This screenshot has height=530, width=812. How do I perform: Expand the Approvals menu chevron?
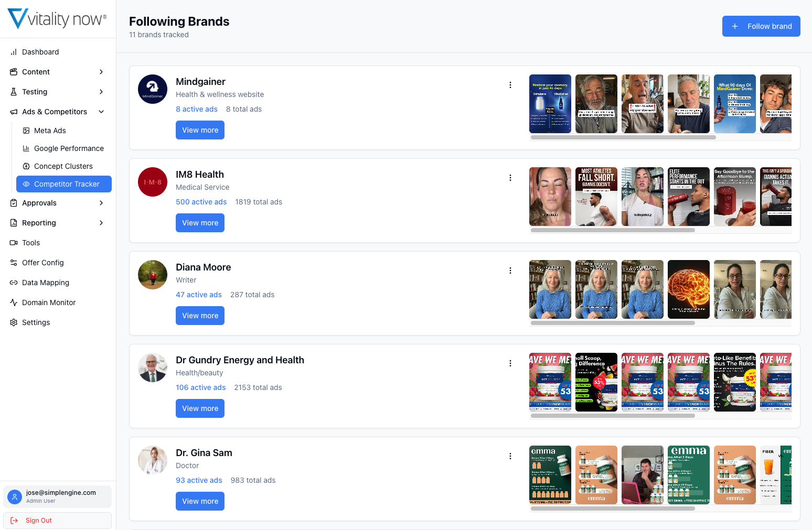101,203
